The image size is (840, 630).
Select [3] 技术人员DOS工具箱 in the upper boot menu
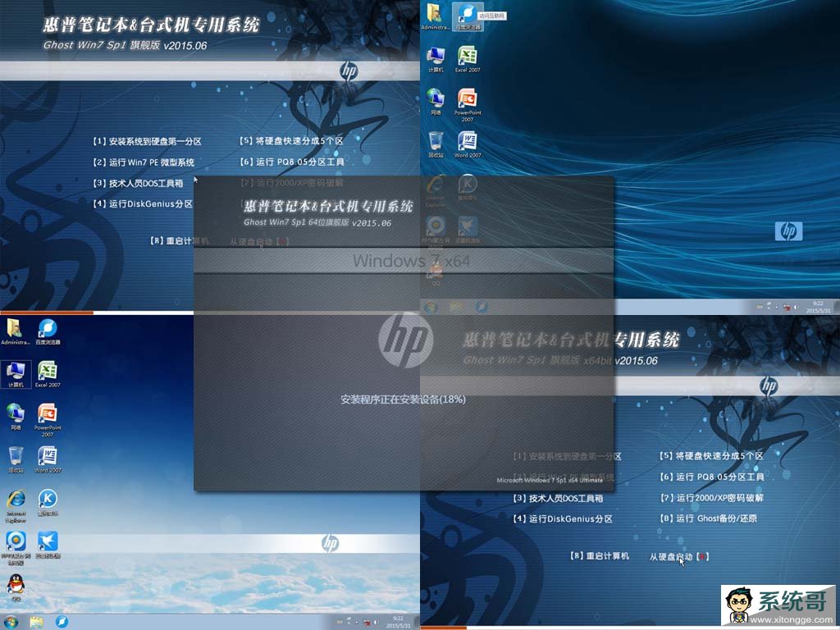[x=138, y=183]
